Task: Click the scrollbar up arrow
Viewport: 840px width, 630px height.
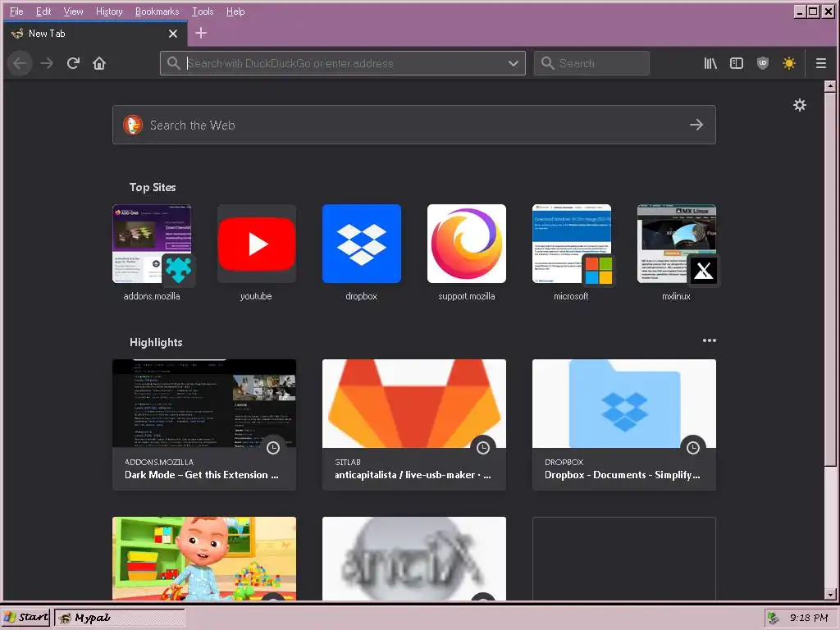Action: tap(830, 85)
